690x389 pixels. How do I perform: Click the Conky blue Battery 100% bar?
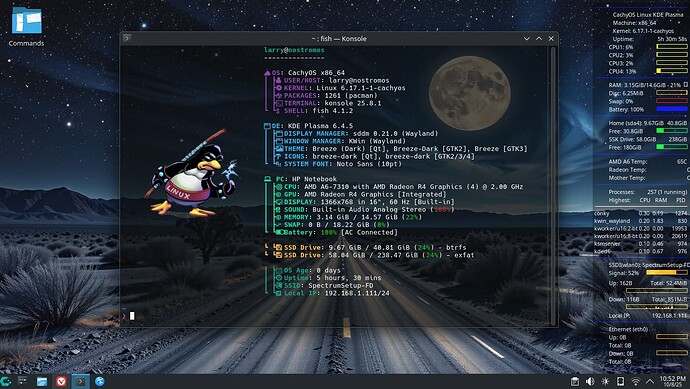672,109
